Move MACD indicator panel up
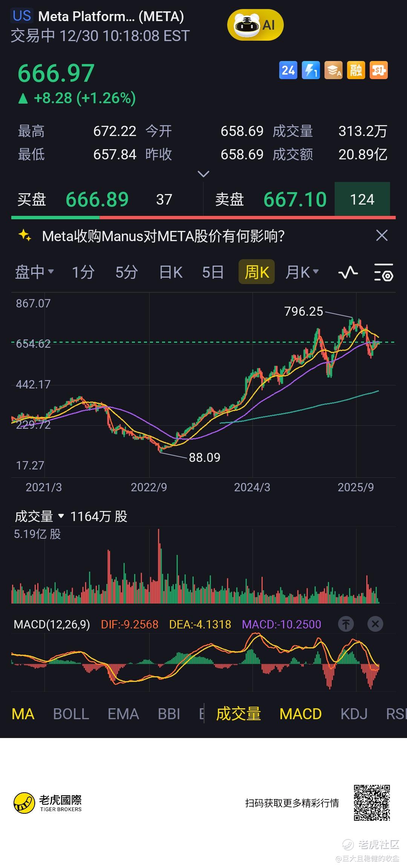 tap(346, 624)
